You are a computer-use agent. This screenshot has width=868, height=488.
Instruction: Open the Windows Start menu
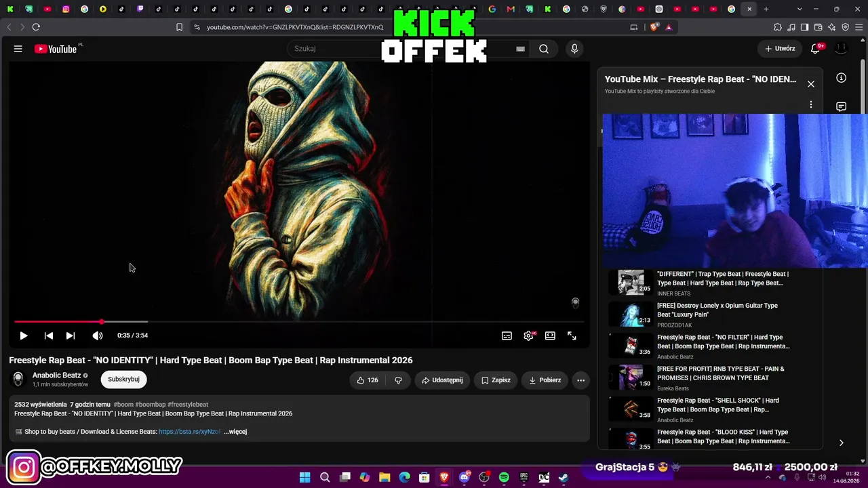click(x=305, y=477)
